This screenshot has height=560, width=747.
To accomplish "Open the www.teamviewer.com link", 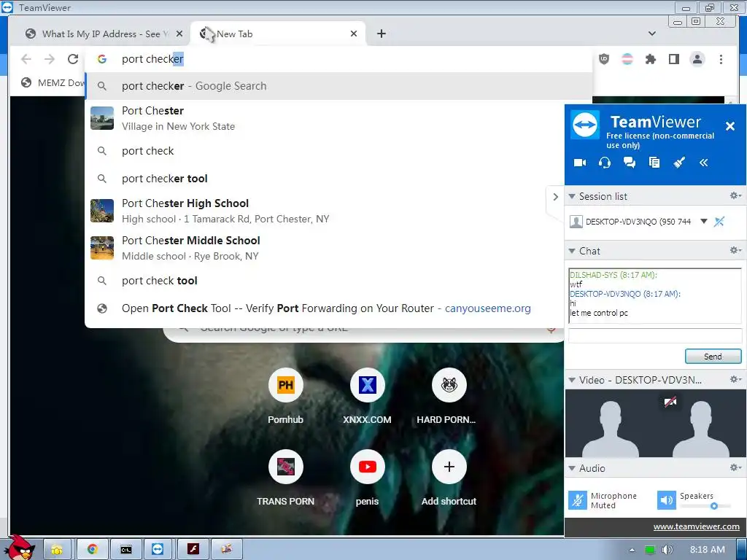I will click(x=696, y=526).
